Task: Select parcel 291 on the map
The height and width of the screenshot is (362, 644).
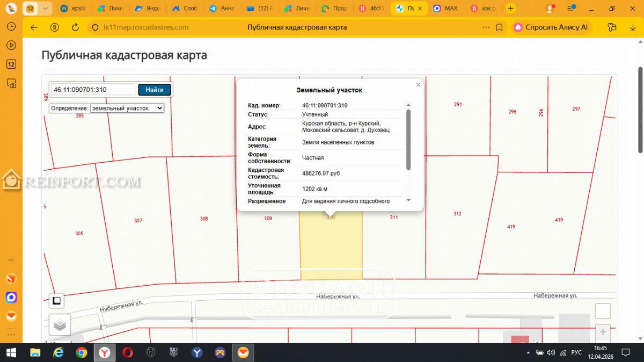Action: (x=458, y=105)
